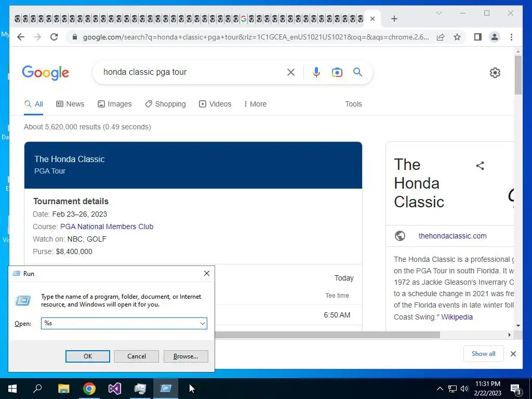This screenshot has height=399, width=532.
Task: Open Chrome's three-dot menu
Action: coord(511,37)
